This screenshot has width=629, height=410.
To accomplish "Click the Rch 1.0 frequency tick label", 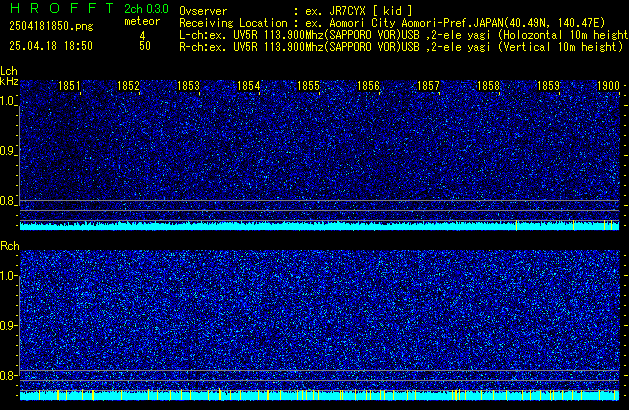I will [x=7, y=276].
